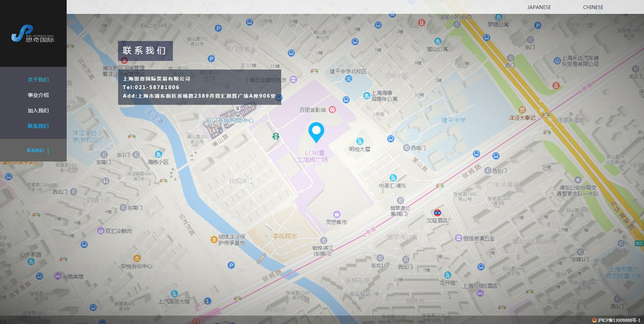644x324 pixels.
Task: Select the orange 绒绣洋泾保护传承基地 icon
Action: (214, 239)
